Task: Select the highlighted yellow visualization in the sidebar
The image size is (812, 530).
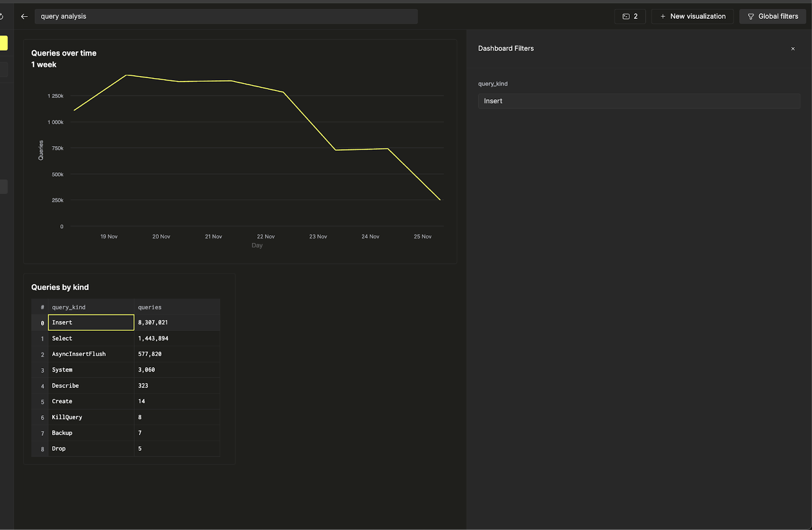Action: [4, 43]
